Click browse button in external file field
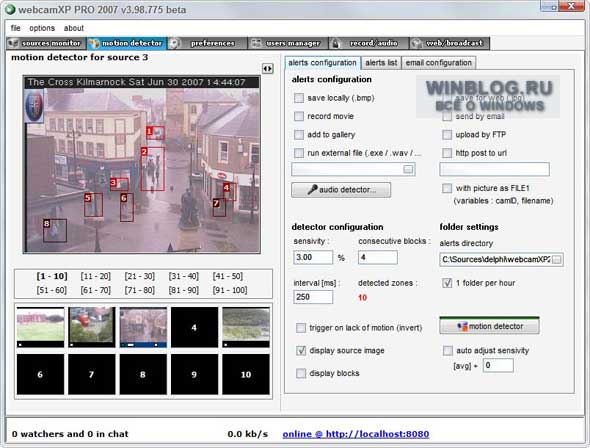This screenshot has width=590, height=448. pyautogui.click(x=408, y=170)
